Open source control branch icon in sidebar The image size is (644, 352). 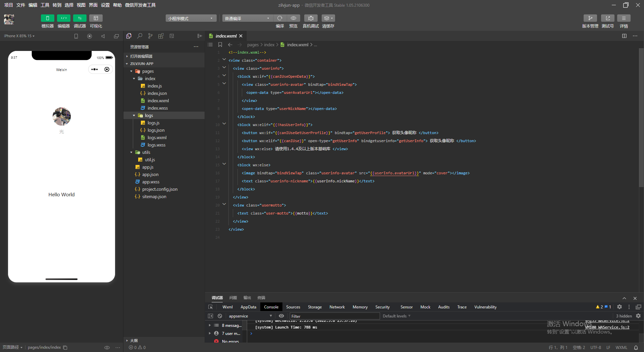[150, 36]
